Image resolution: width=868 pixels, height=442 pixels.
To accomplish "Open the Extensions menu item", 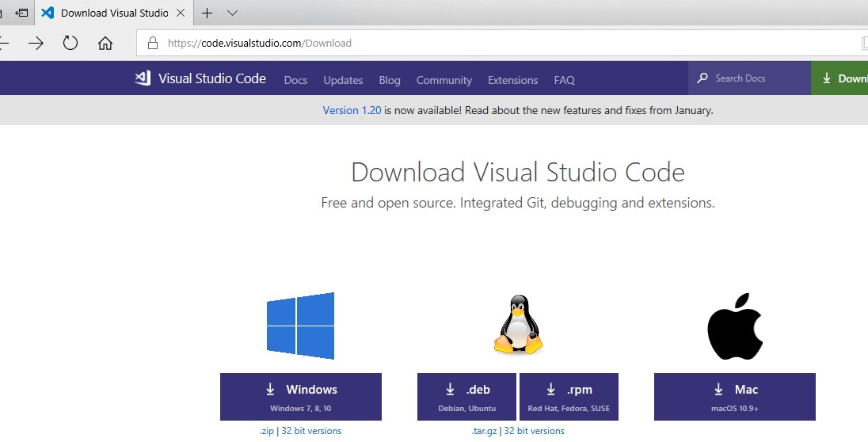I will tap(512, 80).
